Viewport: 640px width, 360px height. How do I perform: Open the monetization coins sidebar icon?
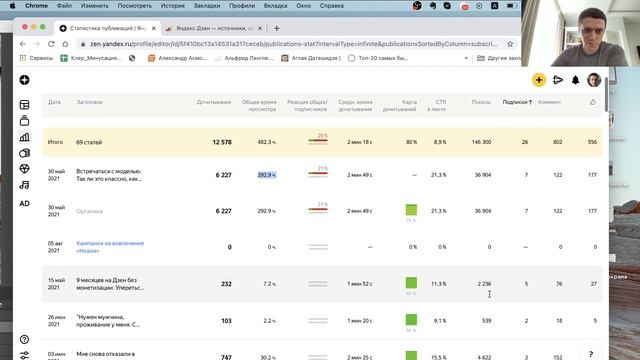tap(24, 153)
